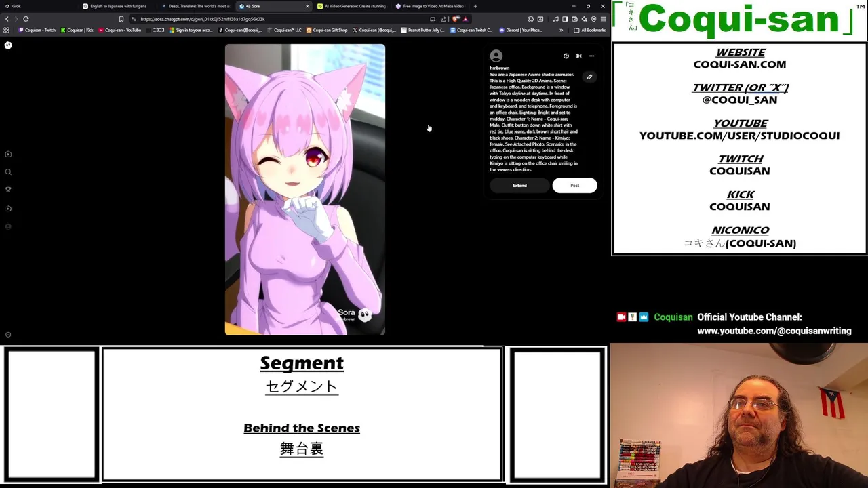Click the @COQUI_SAN Twitter handle text
Viewport: 868px width, 488px height.
coord(739,100)
